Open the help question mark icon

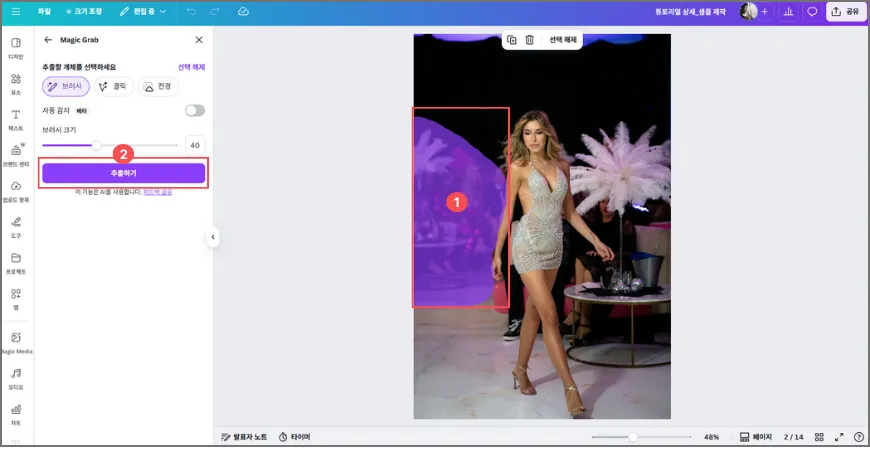tap(859, 437)
